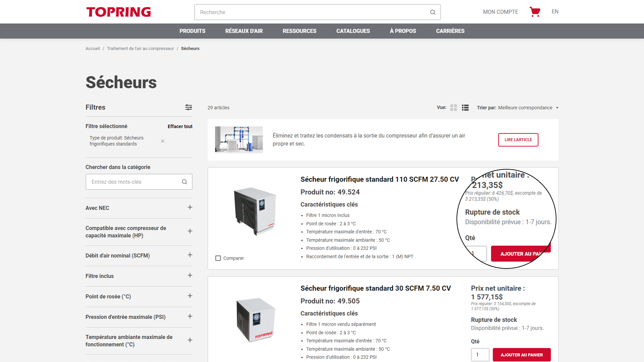Open the shopping cart
This screenshot has width=644, height=362.
[x=535, y=12]
